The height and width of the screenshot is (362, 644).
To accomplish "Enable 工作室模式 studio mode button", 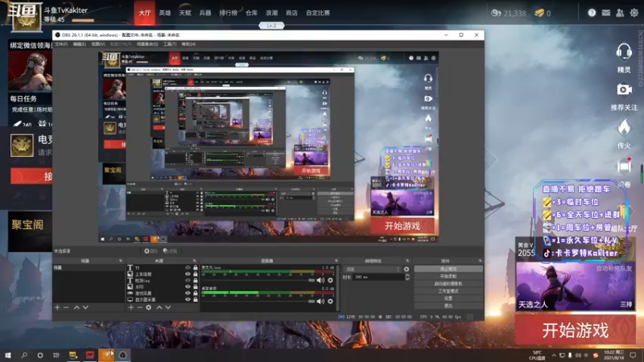I will point(448,291).
